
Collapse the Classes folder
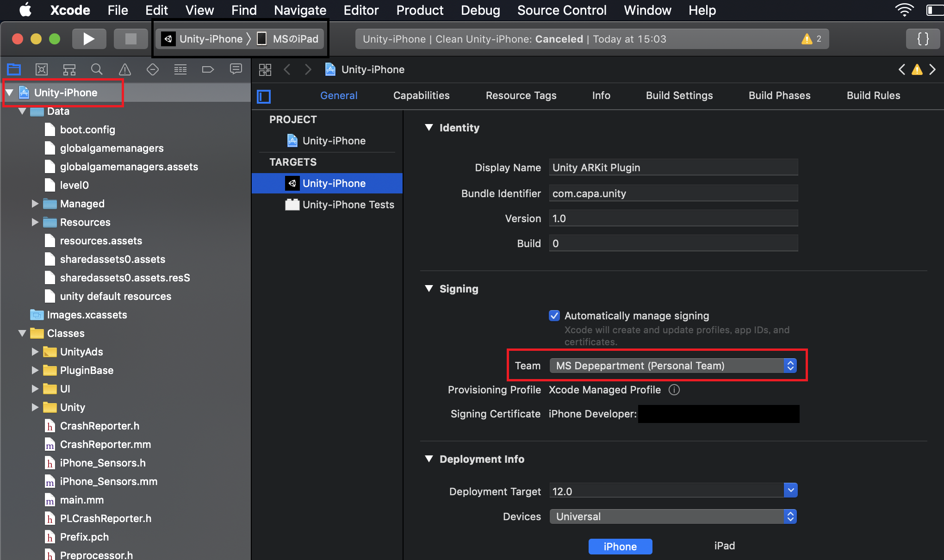22,333
